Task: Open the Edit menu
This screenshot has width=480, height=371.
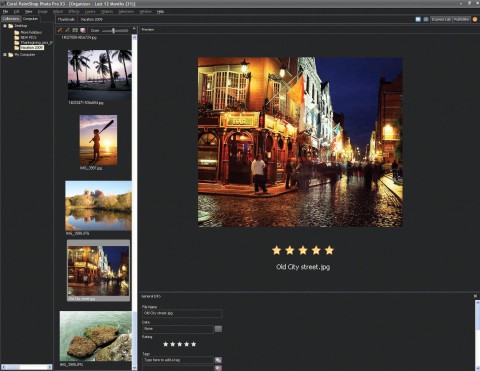Action: click(16, 12)
